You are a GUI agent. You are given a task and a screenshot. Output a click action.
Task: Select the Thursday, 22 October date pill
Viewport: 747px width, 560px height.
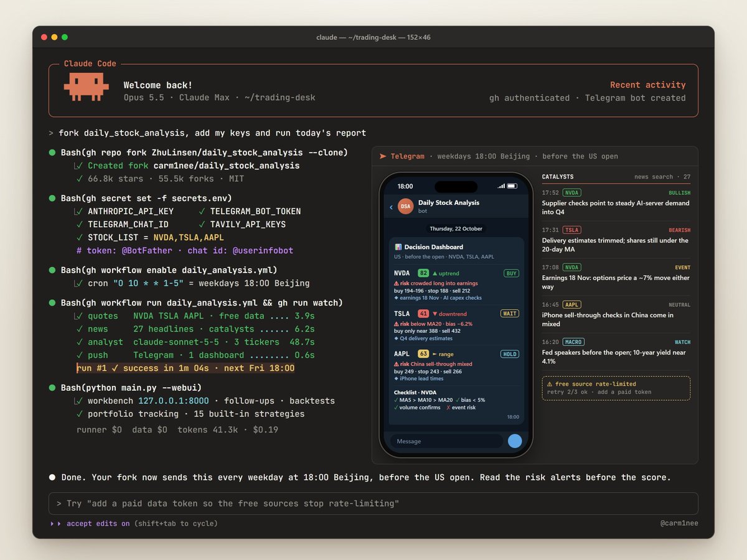pos(456,228)
